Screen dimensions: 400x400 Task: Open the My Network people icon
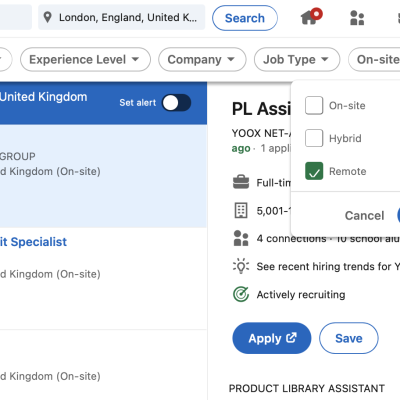tap(357, 18)
